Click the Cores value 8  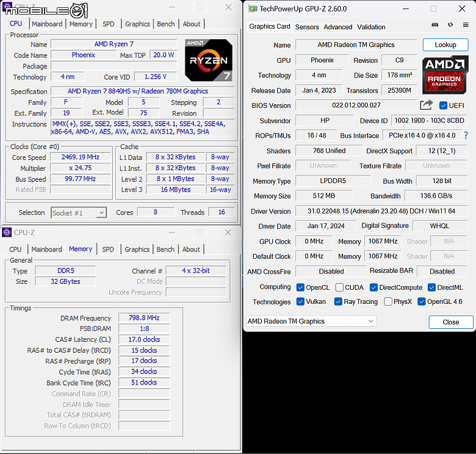click(156, 212)
